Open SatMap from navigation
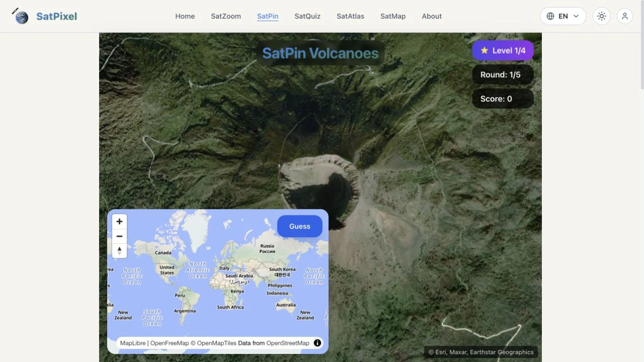The height and width of the screenshot is (362, 644). [393, 16]
